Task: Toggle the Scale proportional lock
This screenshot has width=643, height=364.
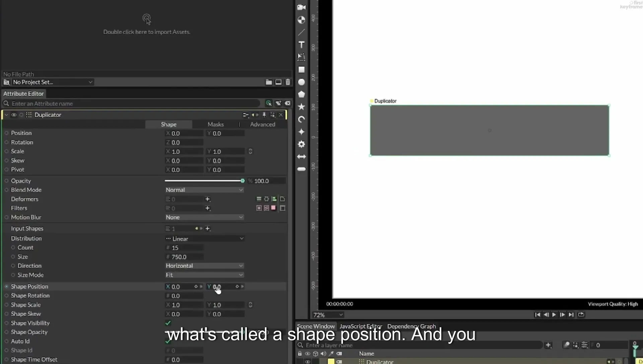Action: tap(250, 151)
